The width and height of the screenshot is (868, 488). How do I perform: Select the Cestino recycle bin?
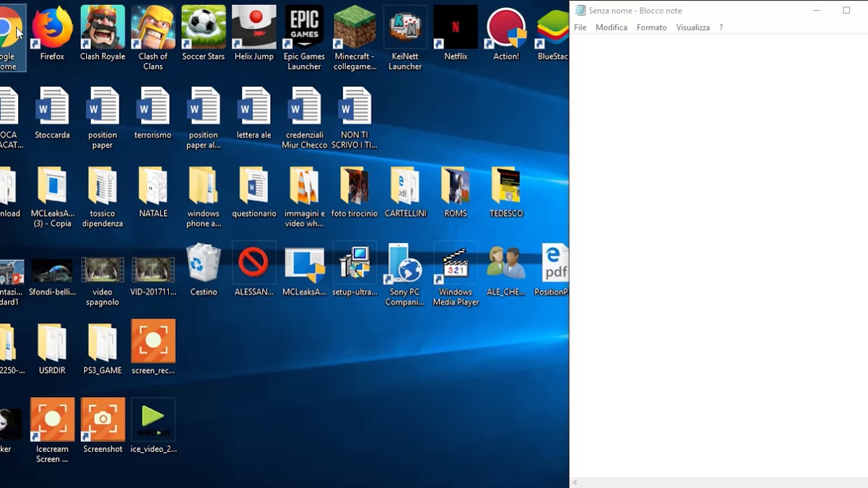coord(203,270)
